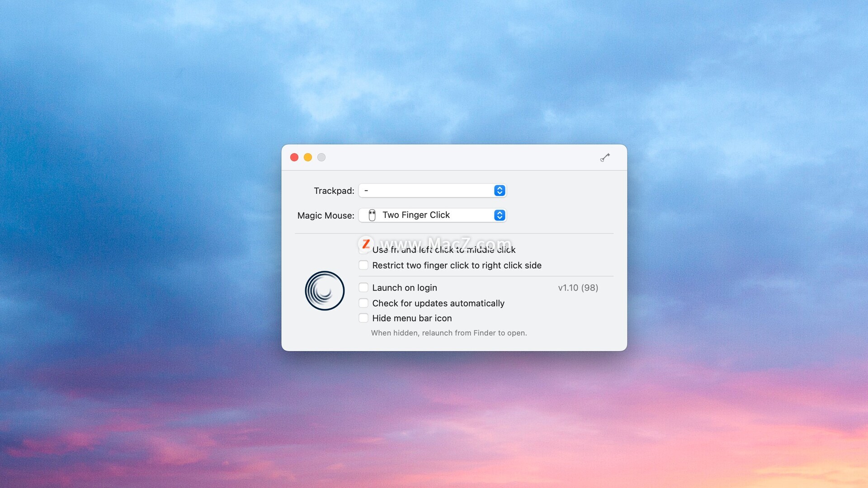Click the 'When hidden, relaunch from Finder' note
The image size is (868, 488).
coord(449,333)
